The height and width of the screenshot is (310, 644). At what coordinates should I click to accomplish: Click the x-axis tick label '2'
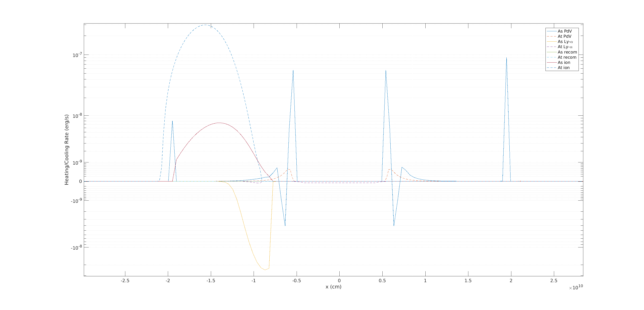511,280
